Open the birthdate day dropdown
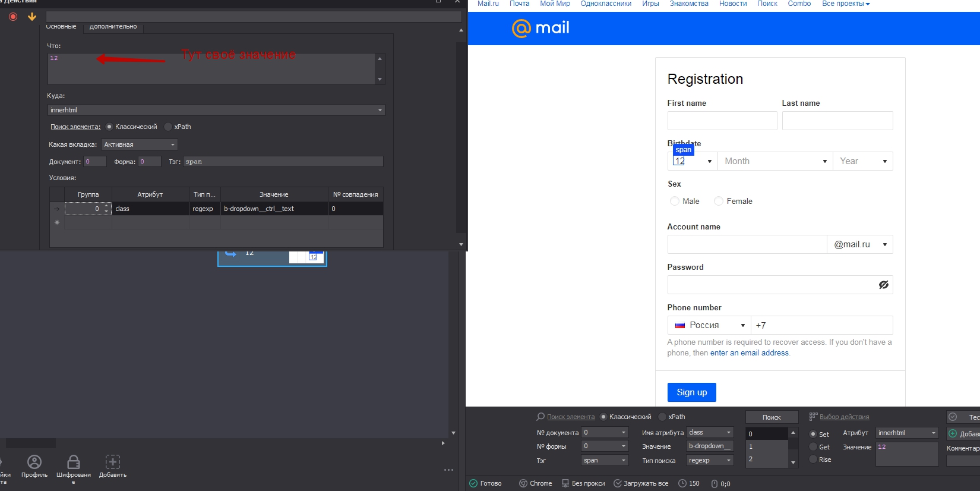The width and height of the screenshot is (980, 491). (x=693, y=161)
